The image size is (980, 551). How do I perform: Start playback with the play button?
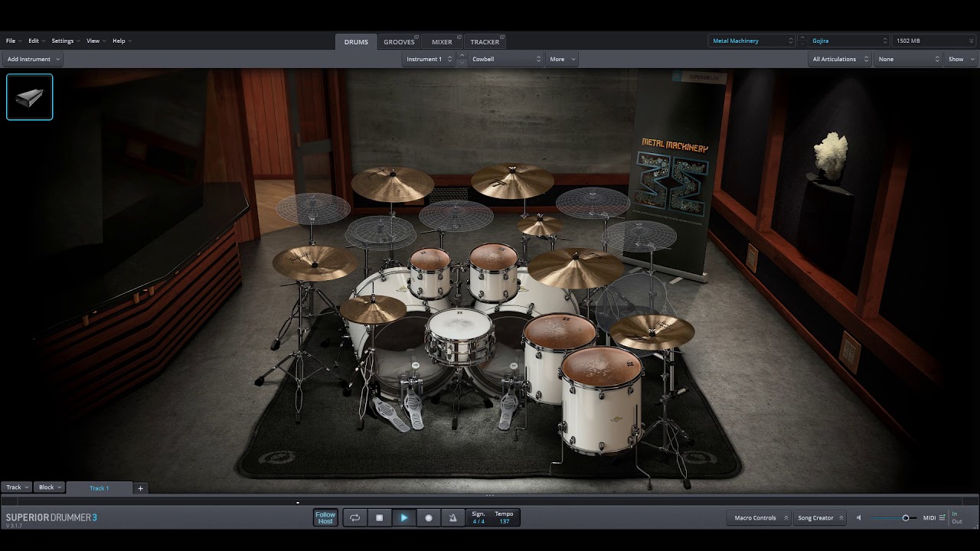[404, 518]
